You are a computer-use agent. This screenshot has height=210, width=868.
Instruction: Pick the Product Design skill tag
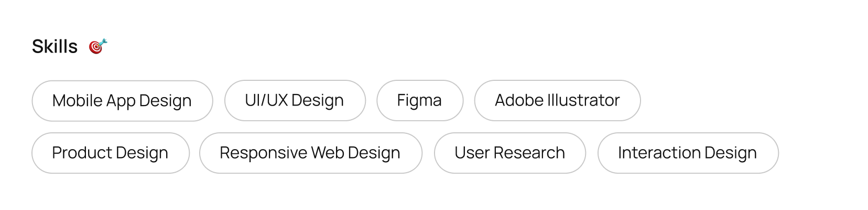click(110, 153)
